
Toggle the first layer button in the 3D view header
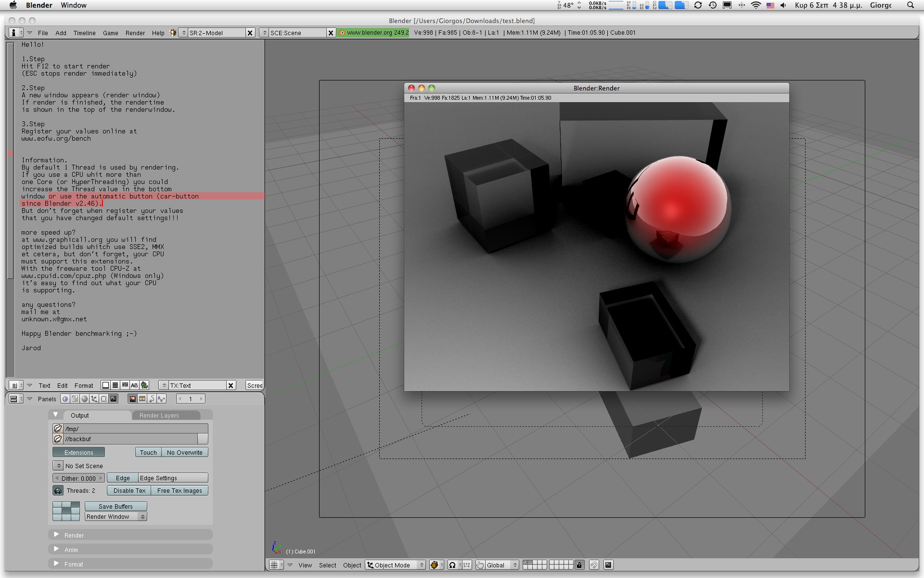point(526,563)
